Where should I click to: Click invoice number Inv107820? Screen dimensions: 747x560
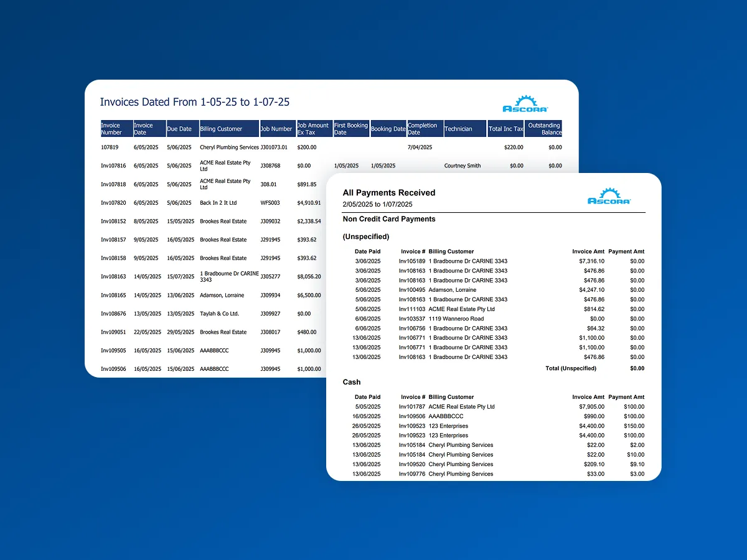pyautogui.click(x=113, y=203)
